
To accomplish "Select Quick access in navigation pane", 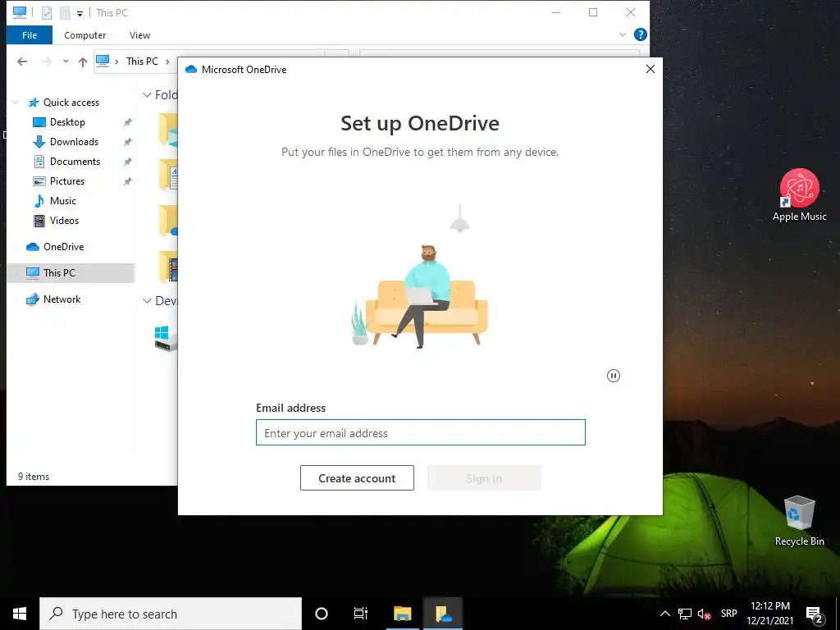I will tap(71, 103).
